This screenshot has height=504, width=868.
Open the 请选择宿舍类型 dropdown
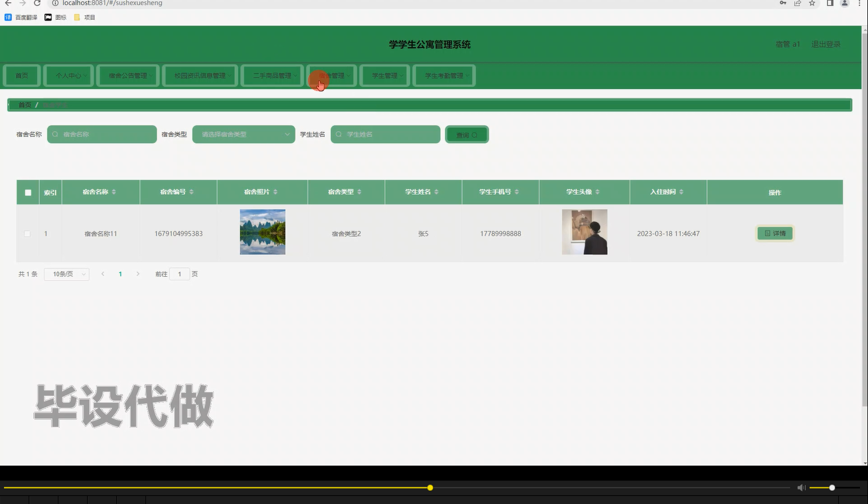243,134
